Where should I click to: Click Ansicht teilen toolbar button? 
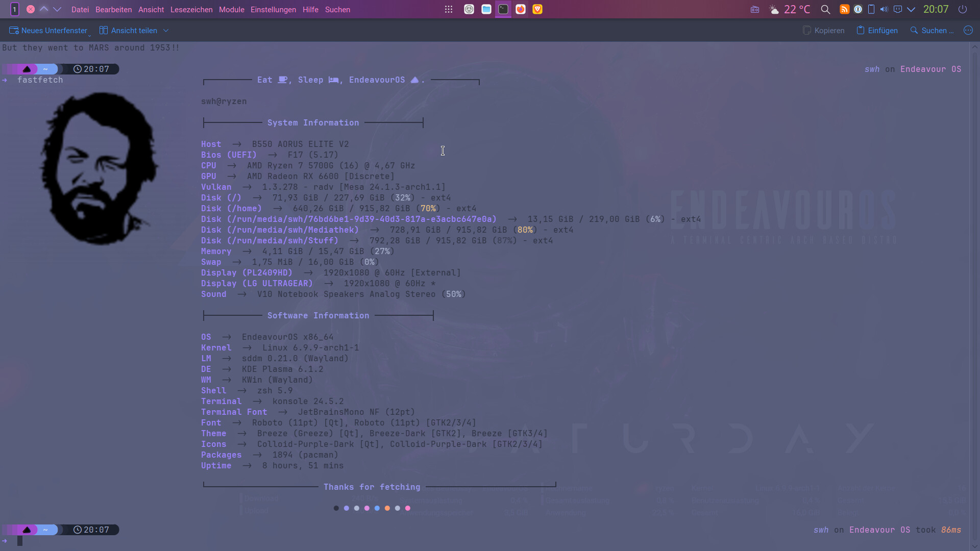129,31
